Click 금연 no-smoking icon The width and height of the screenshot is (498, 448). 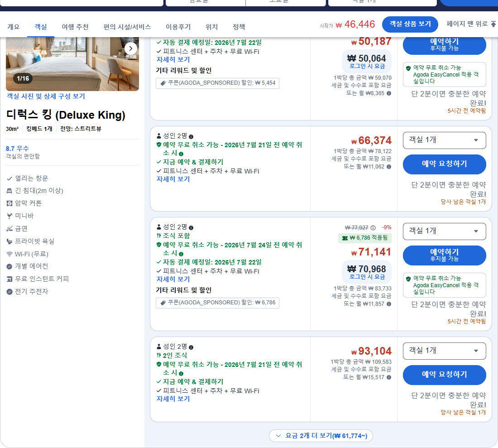(x=10, y=229)
